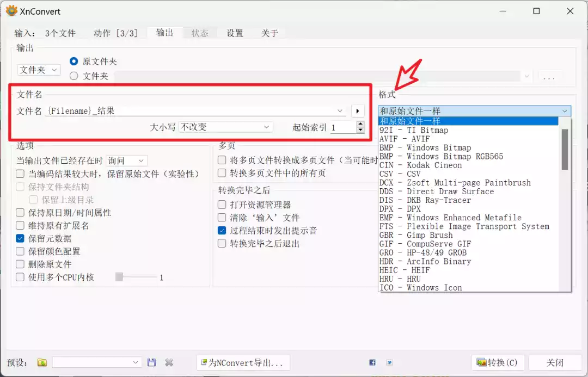Select AVIF - AVIF format

[468, 139]
